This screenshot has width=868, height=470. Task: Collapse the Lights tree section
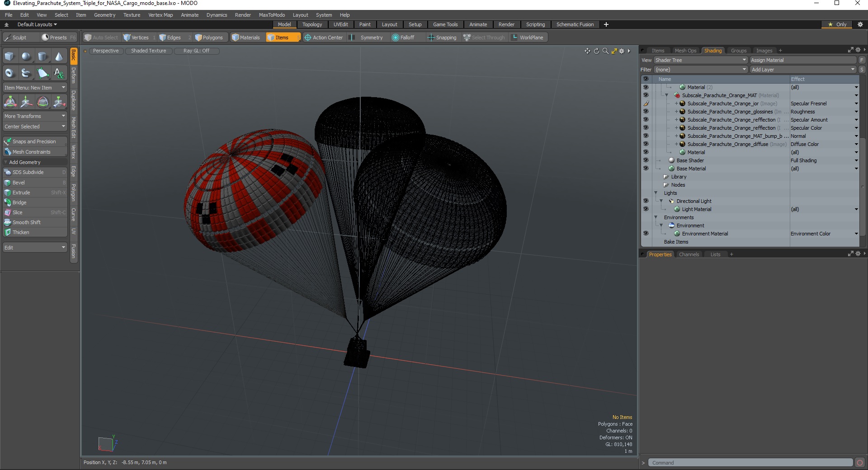pos(656,193)
